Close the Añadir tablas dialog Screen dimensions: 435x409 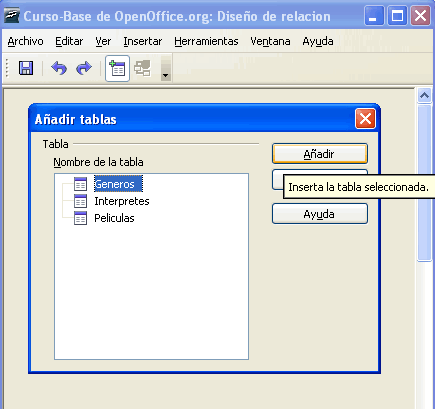click(365, 119)
